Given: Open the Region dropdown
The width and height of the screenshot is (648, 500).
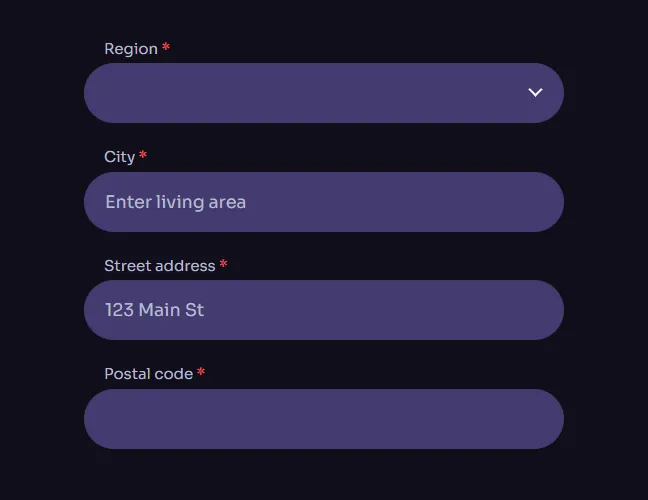Looking at the screenshot, I should tap(323, 93).
